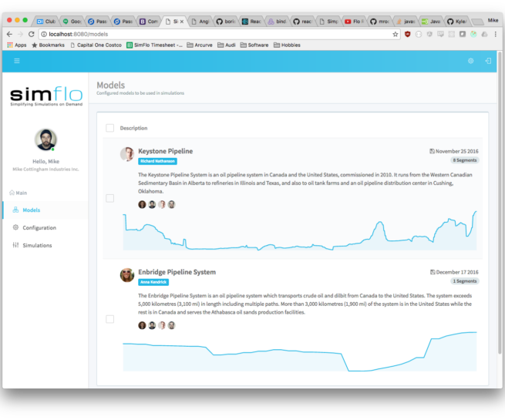Go to the Configuration menu item
Screen dimensions: 505x420
pos(39,227)
